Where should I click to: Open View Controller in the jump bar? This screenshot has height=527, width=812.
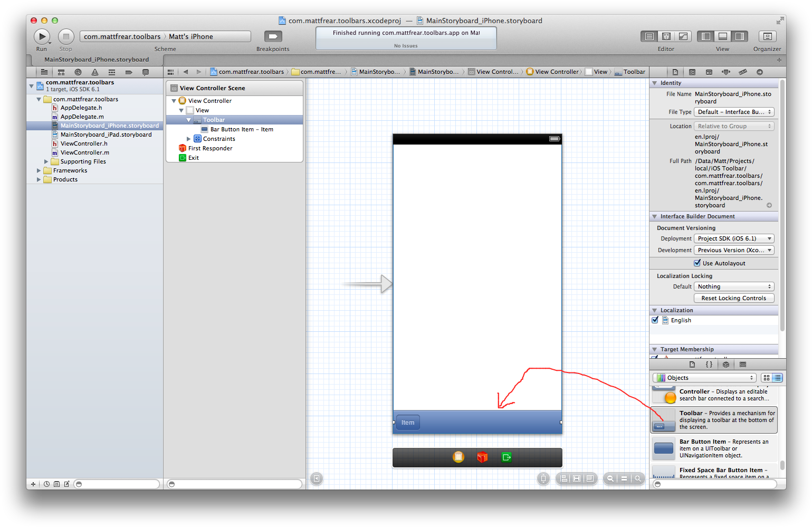pyautogui.click(x=556, y=71)
